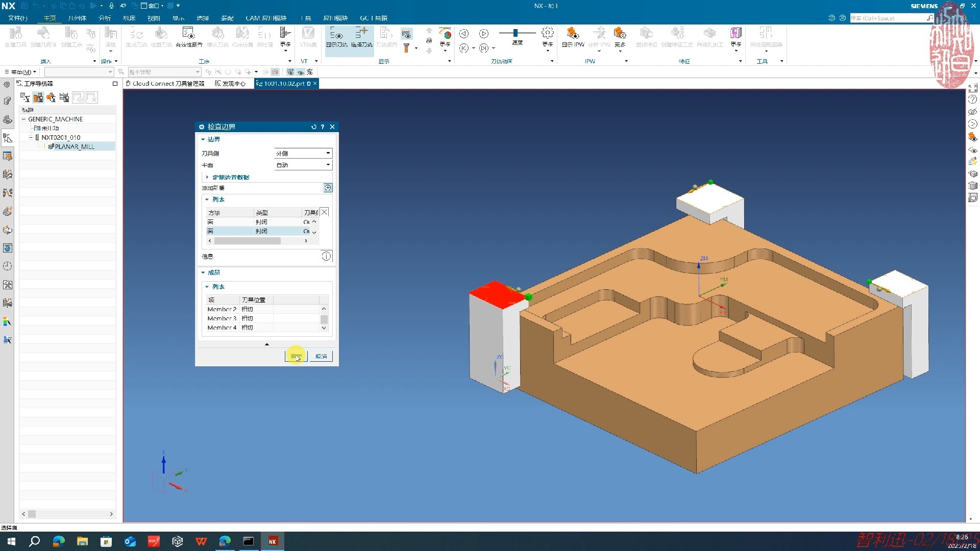The image size is (980, 551).
Task: Delete selected boundary with X icon
Action: click(x=324, y=212)
